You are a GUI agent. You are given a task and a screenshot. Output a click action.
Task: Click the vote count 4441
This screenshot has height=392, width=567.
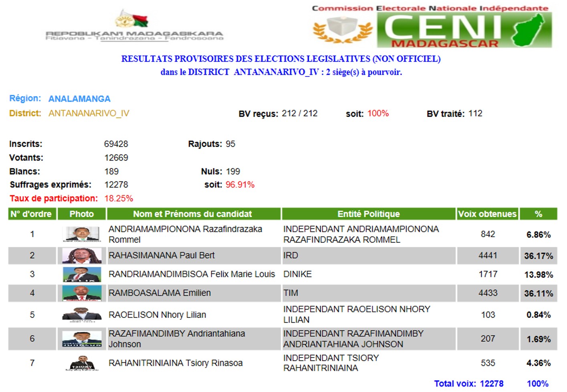click(x=488, y=255)
